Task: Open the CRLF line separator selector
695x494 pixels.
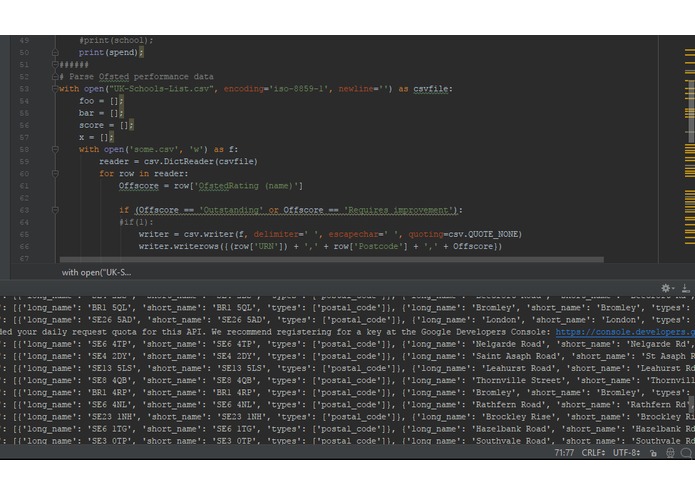Action: pos(593,452)
